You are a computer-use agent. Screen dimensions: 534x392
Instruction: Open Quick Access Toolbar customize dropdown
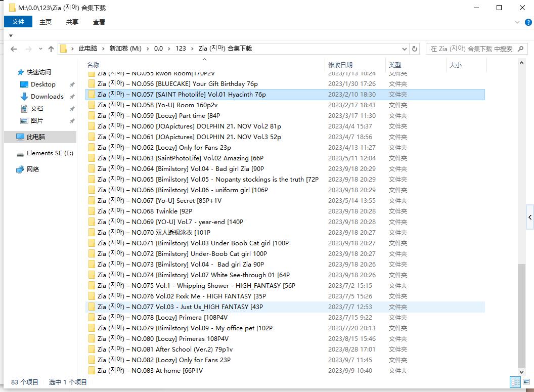tap(11, 35)
